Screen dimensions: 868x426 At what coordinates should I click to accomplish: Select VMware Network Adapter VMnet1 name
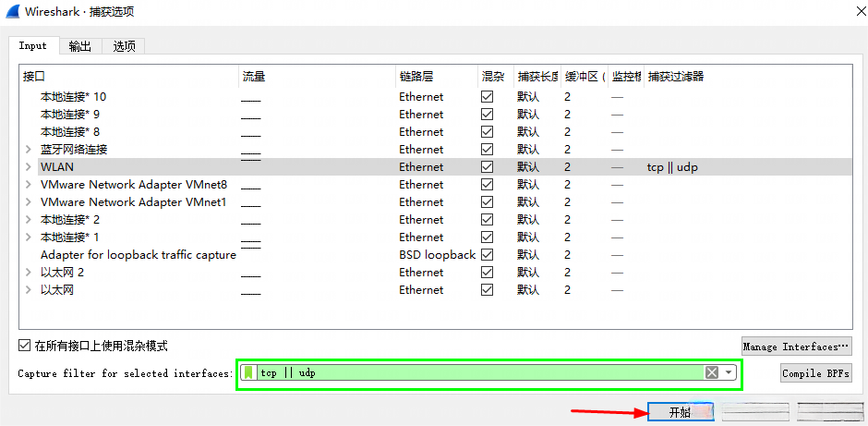click(133, 202)
